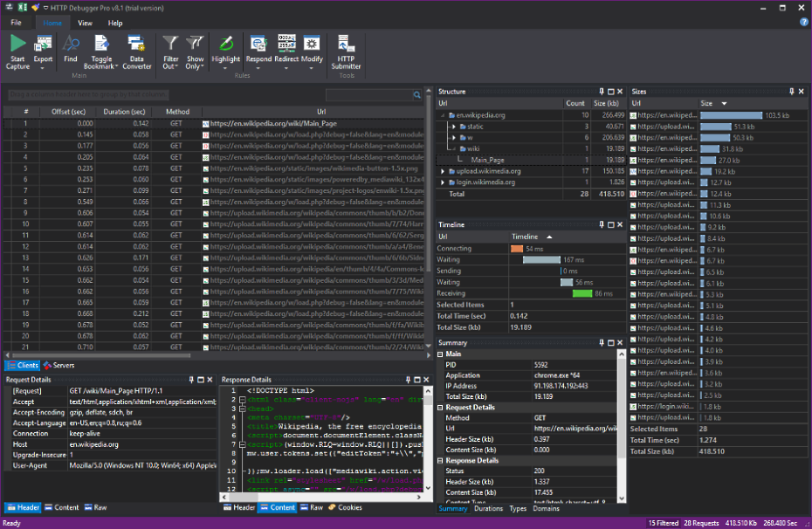Click the Find tool icon
The height and width of the screenshot is (529, 812).
coord(71,44)
